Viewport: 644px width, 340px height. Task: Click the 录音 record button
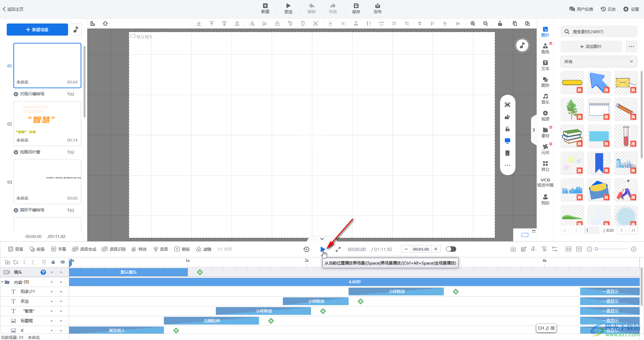(161, 249)
